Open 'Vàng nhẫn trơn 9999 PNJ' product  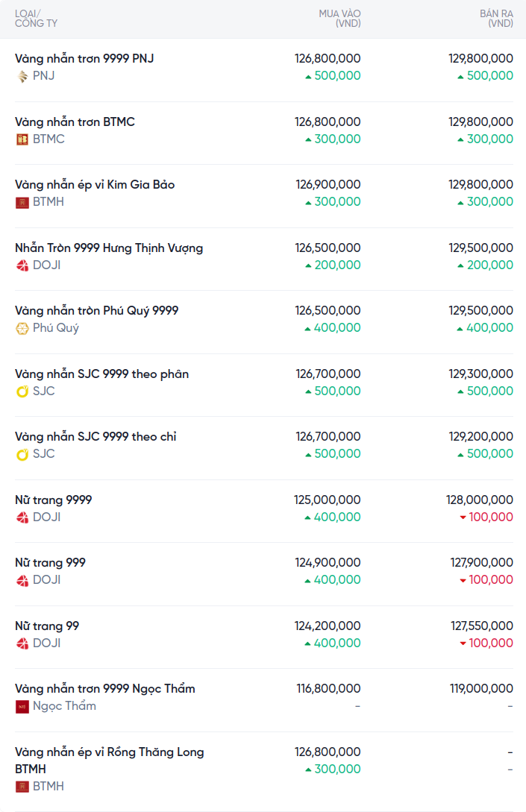point(84,58)
